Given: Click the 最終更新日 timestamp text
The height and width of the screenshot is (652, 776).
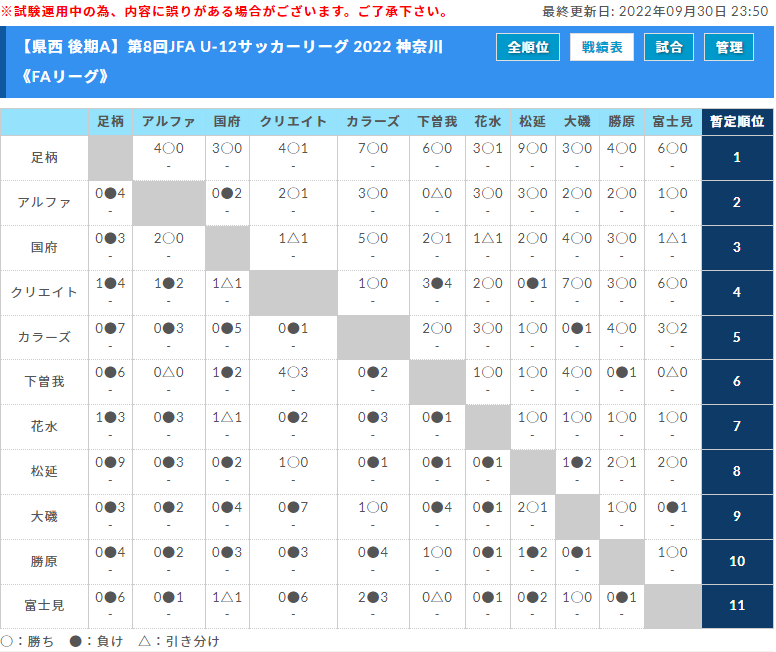Looking at the screenshot, I should pyautogui.click(x=655, y=11).
